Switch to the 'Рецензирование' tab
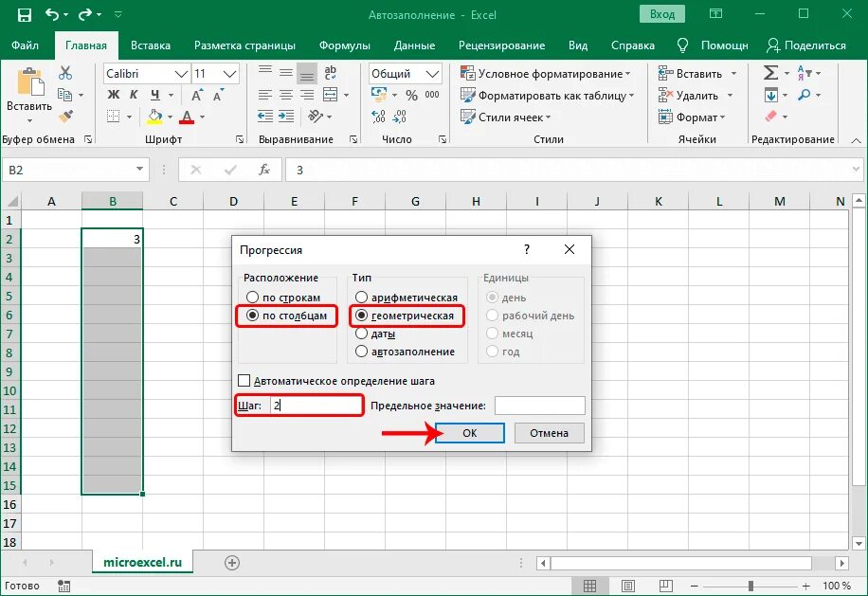868x596 pixels. point(501,45)
